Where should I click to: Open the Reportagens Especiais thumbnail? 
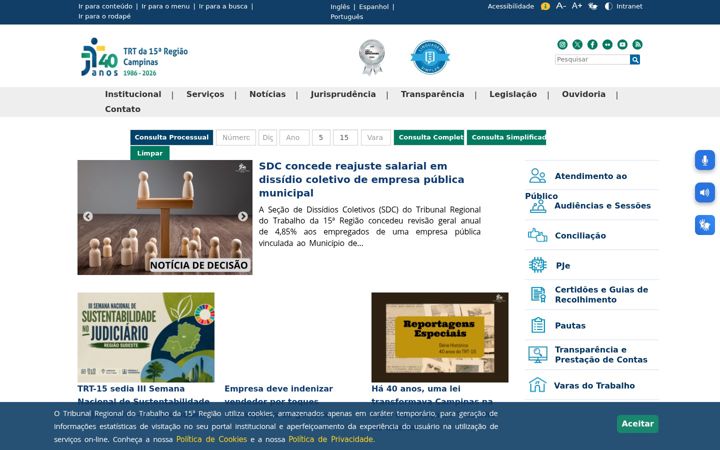439,337
